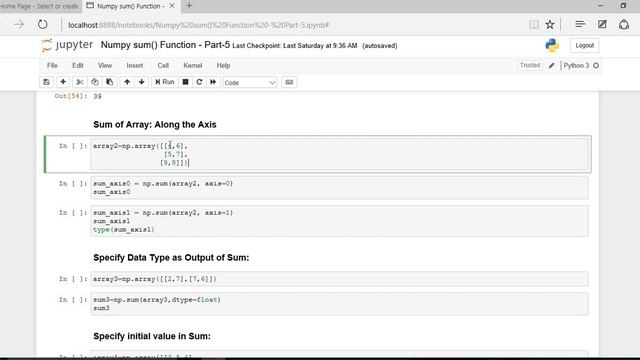The height and width of the screenshot is (360, 640).
Task: Click the Out[54] output value 39
Action: tap(97, 96)
